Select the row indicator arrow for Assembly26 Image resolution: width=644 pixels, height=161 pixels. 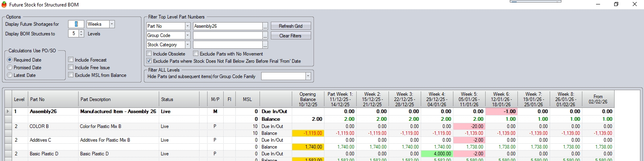pos(8,111)
